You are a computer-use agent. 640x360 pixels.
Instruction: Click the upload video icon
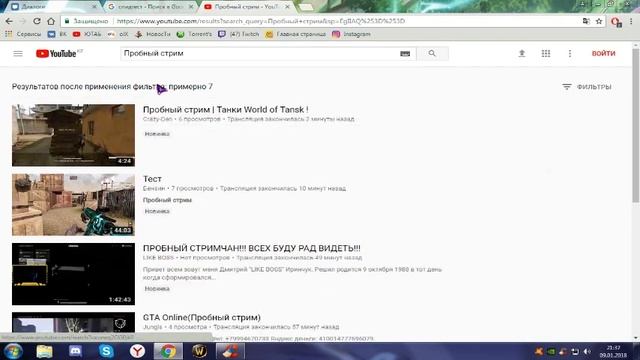(x=522, y=53)
